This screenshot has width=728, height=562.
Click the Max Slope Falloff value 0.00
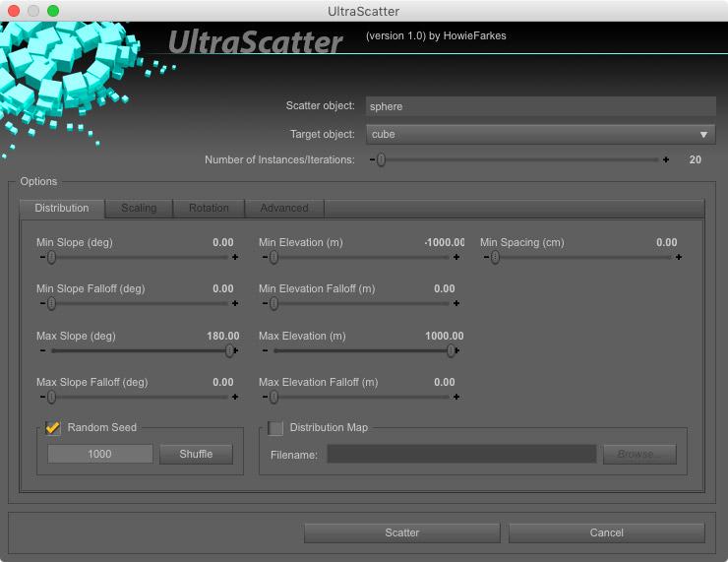(223, 382)
